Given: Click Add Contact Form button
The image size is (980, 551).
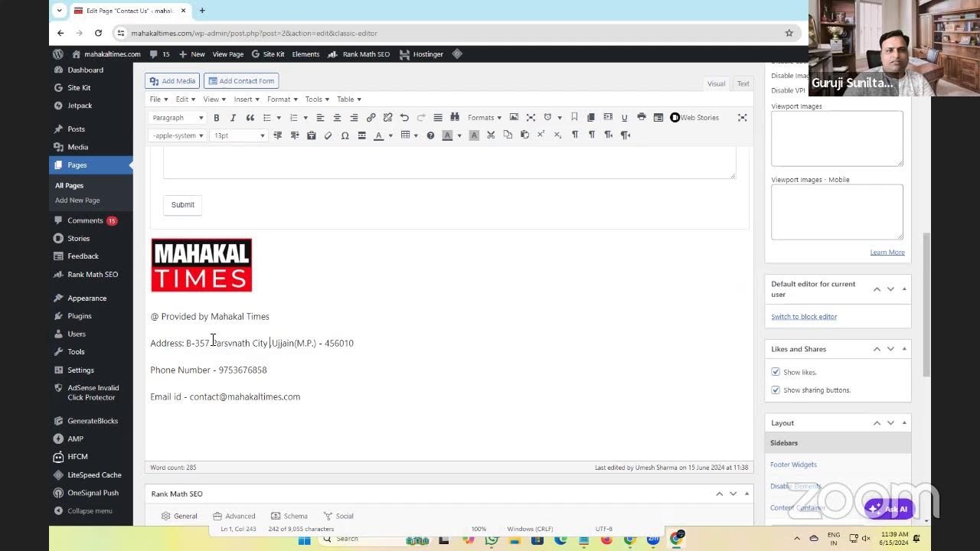Looking at the screenshot, I should [241, 80].
